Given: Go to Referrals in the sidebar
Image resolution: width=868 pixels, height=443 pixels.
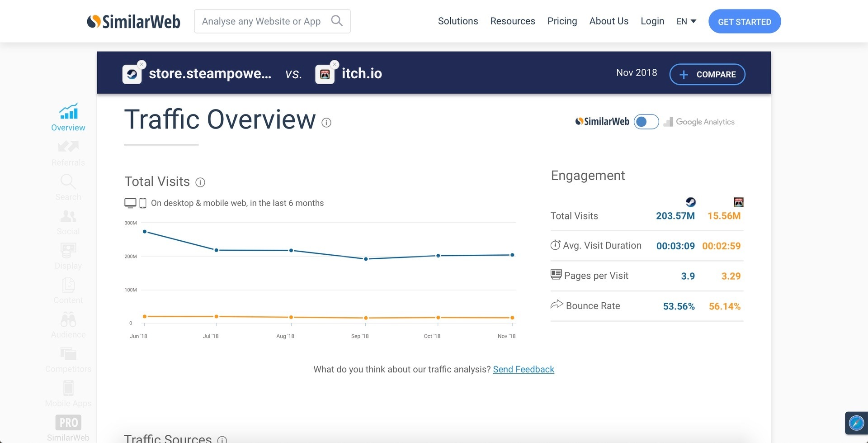Looking at the screenshot, I should (68, 153).
